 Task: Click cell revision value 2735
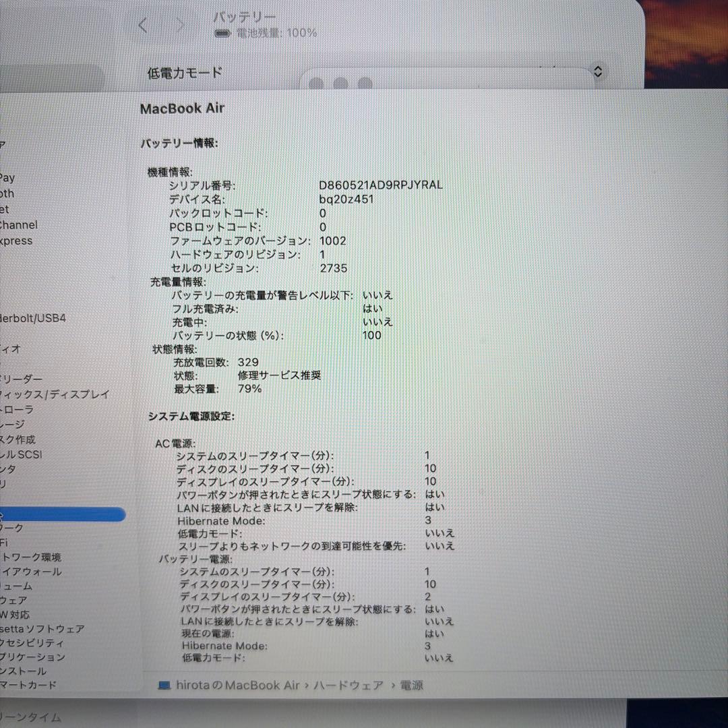tap(334, 268)
